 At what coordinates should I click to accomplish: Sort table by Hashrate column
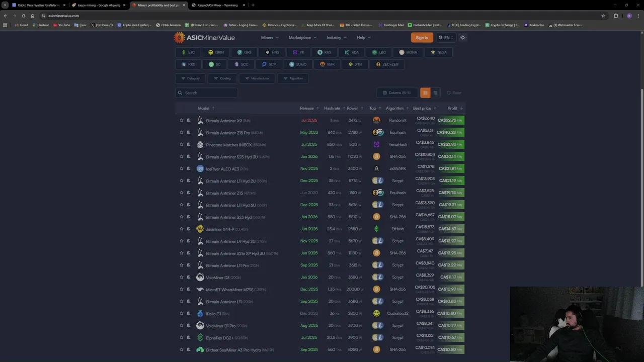(334, 108)
